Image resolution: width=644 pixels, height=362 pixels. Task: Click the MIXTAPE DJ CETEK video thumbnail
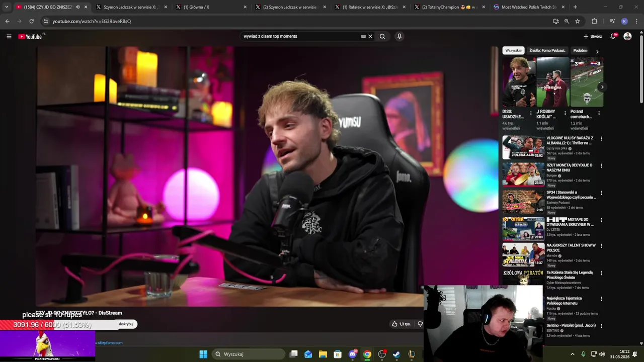(523, 228)
